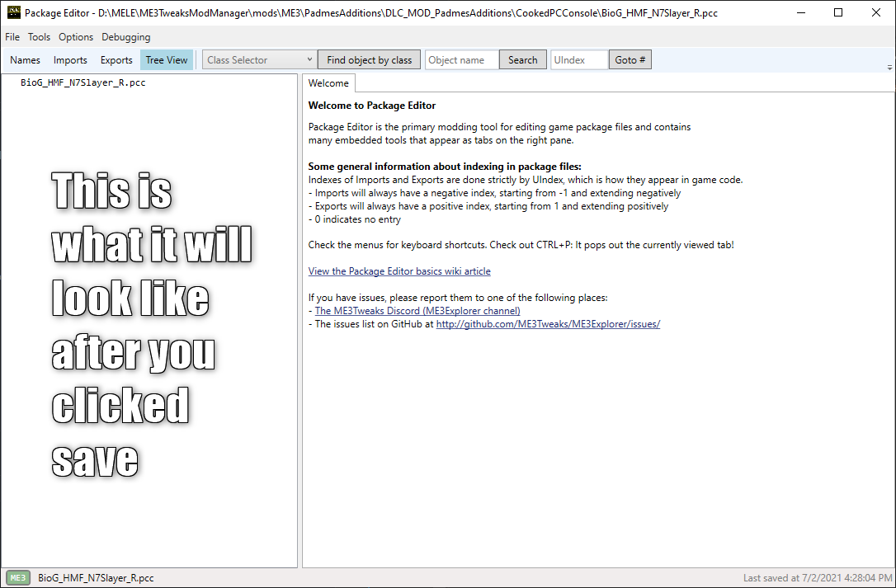Image resolution: width=896 pixels, height=588 pixels.
Task: Click Find object by class button
Action: 369,60
